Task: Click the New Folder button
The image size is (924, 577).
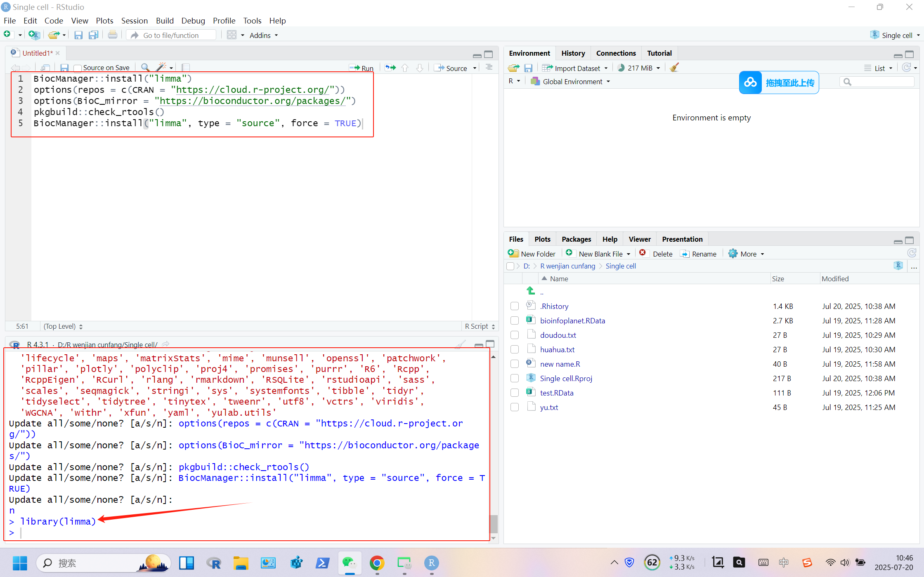Action: point(532,254)
